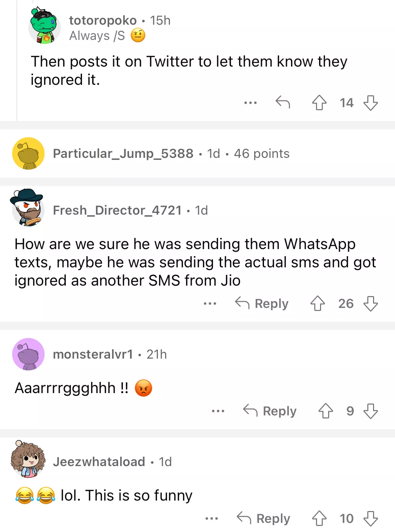Screen dimensions: 395x532
Task: Open more options on Jeezwhataload's comment
Action: pyautogui.click(x=212, y=518)
